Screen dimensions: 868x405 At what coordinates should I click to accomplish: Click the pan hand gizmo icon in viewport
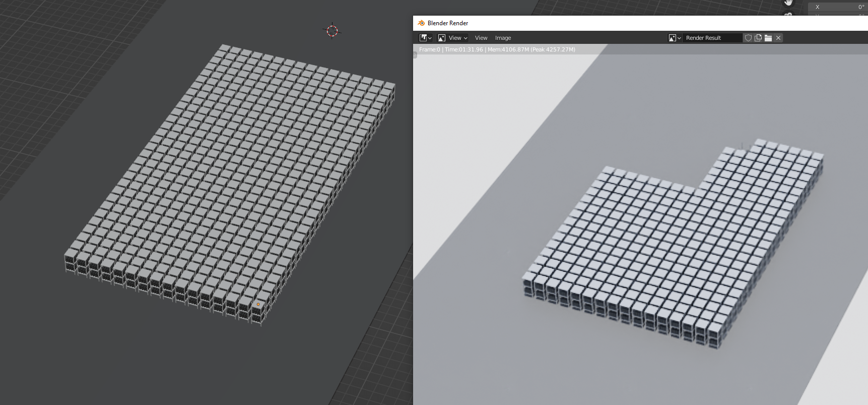[788, 2]
